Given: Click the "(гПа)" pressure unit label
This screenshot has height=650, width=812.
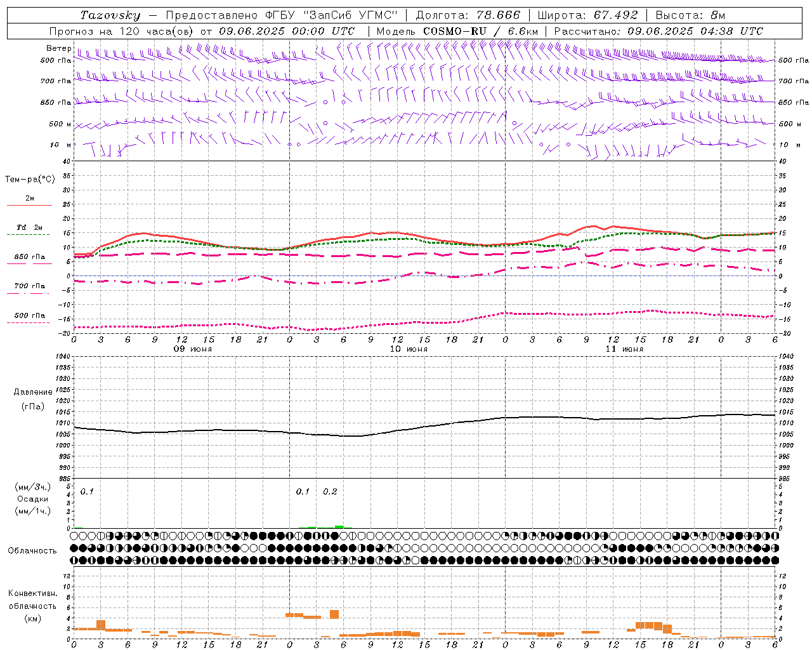Looking at the screenshot, I should [x=33, y=407].
